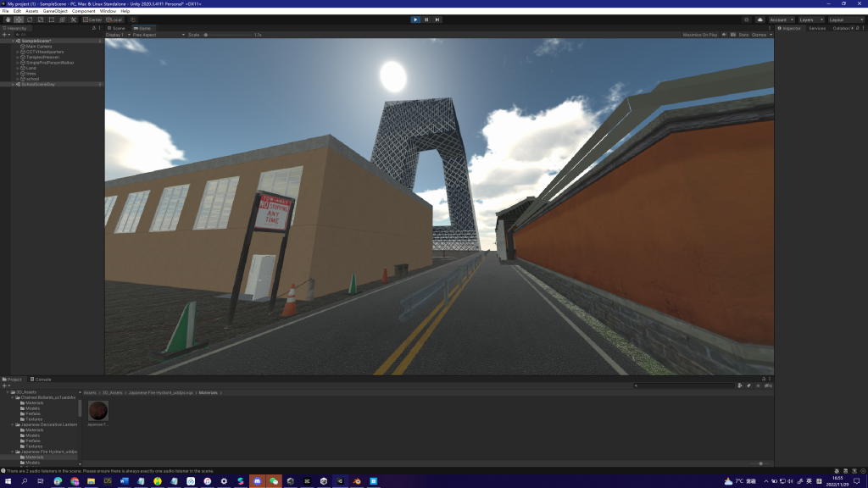This screenshot has width=868, height=488.
Task: Toggle Mute Audio in Game view
Action: point(724,35)
